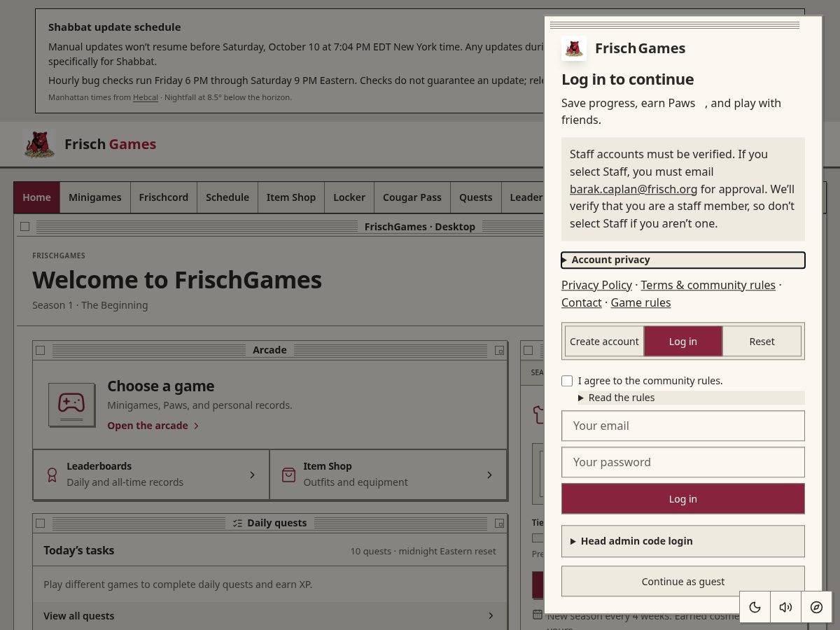840x630 pixels.
Task: Click the Item Shop Outfits and equipment card
Action: [388, 475]
